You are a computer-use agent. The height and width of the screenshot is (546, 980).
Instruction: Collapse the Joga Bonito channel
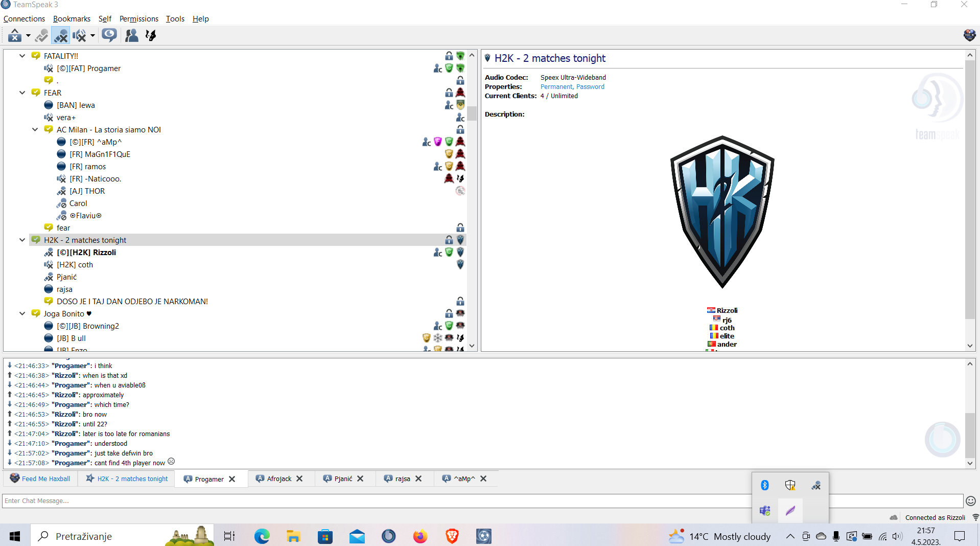click(22, 313)
